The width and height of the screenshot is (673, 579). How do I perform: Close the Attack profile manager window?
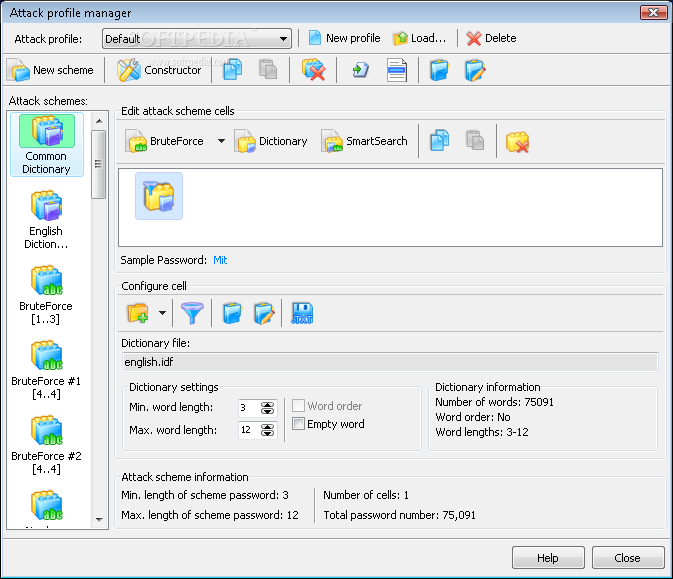pos(654,12)
